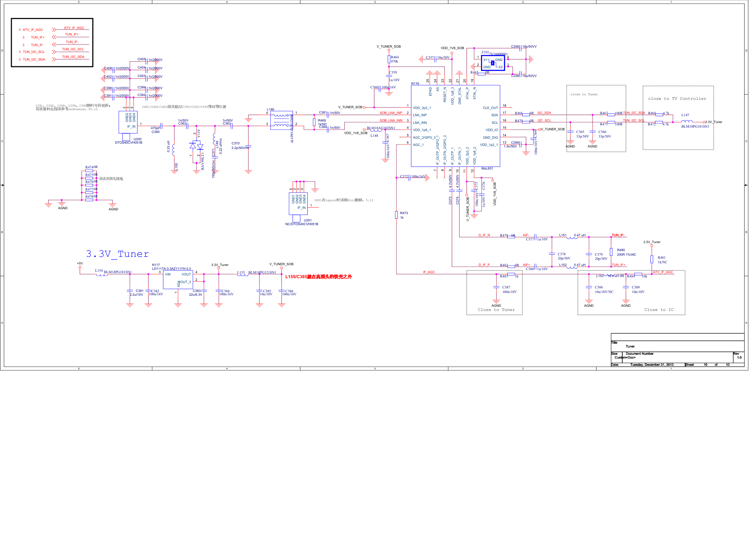
Task: Select the C356 18p/50V capacitor label
Action: coord(524,46)
